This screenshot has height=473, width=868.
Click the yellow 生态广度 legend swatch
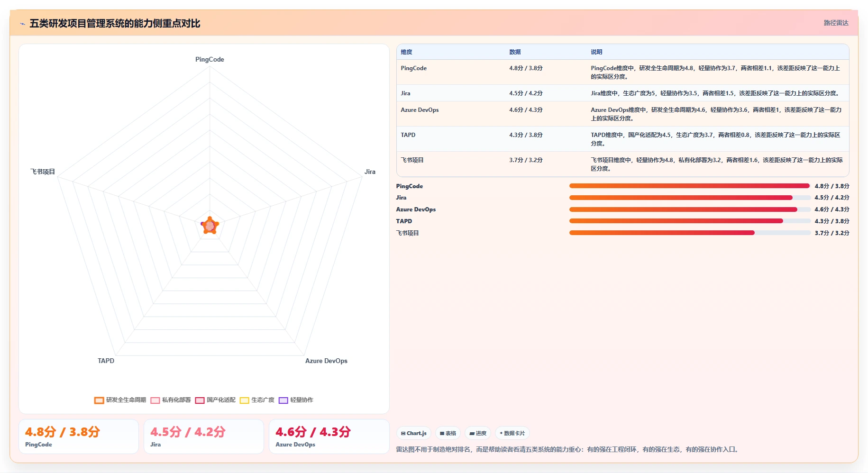pyautogui.click(x=245, y=400)
